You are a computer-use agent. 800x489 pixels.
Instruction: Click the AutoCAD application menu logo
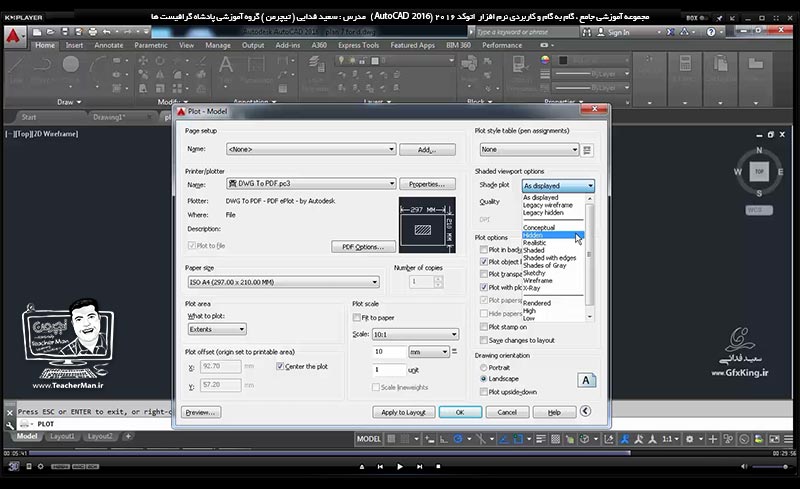(14, 36)
